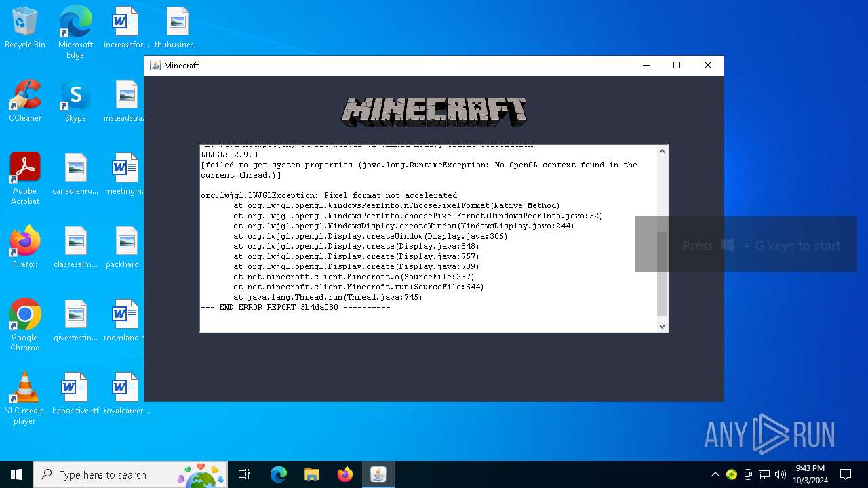Close the Minecraft window
Image resolution: width=868 pixels, height=488 pixels.
click(x=708, y=65)
